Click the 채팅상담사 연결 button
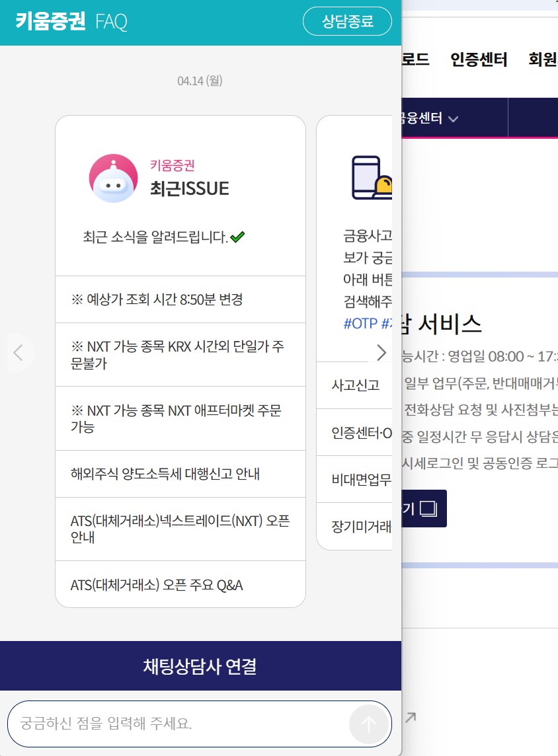Screen dimensions: 558x756 click(200, 666)
